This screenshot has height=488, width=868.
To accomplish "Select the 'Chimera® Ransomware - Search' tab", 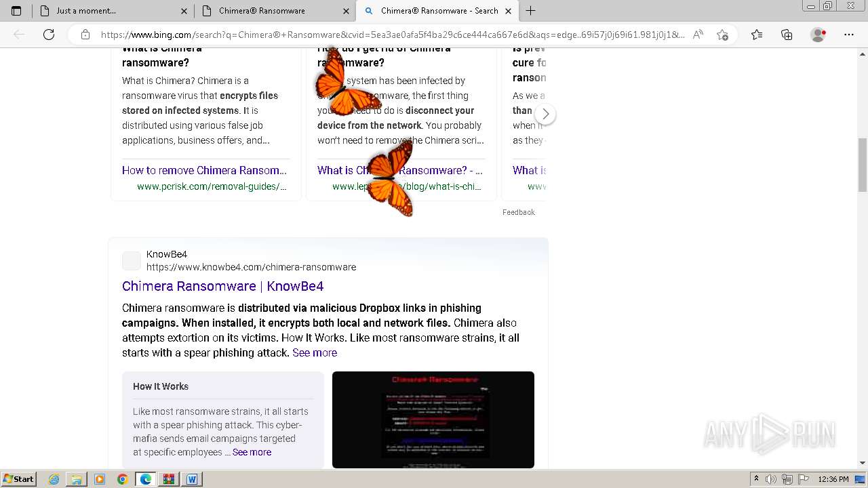I will pyautogui.click(x=437, y=11).
